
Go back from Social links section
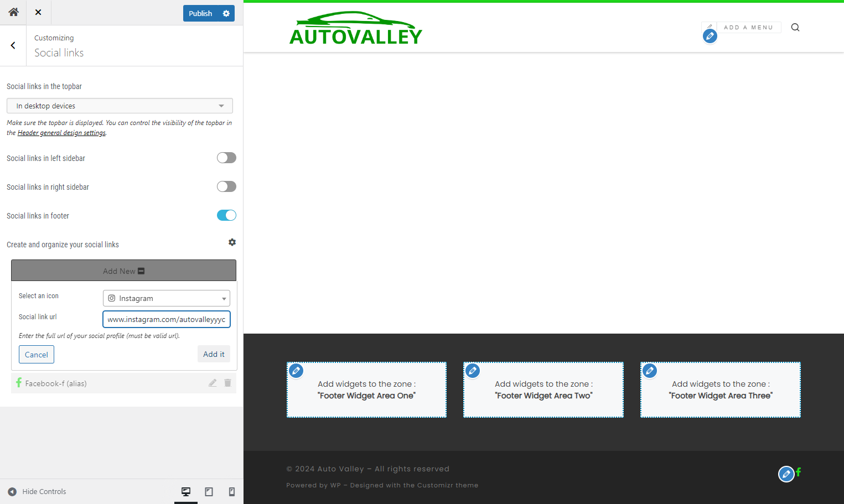(13, 45)
